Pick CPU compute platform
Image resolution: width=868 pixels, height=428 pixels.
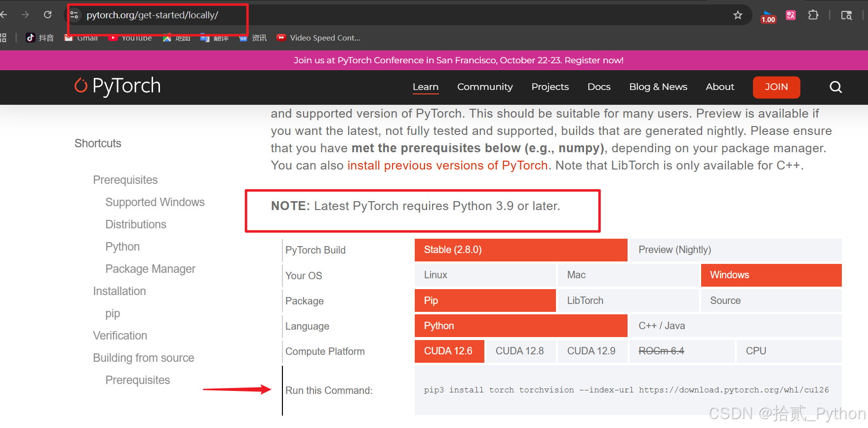pyautogui.click(x=789, y=351)
